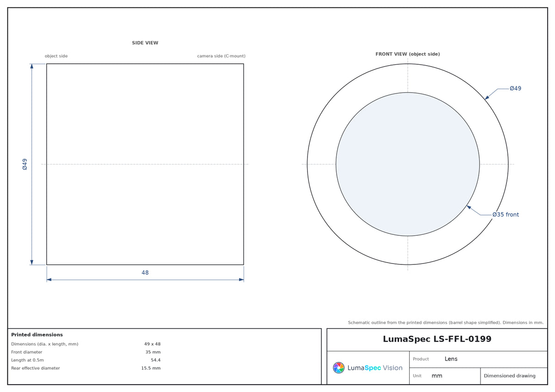
Task: Click the left arrowhead of 48 length dimension
Action: click(x=49, y=280)
